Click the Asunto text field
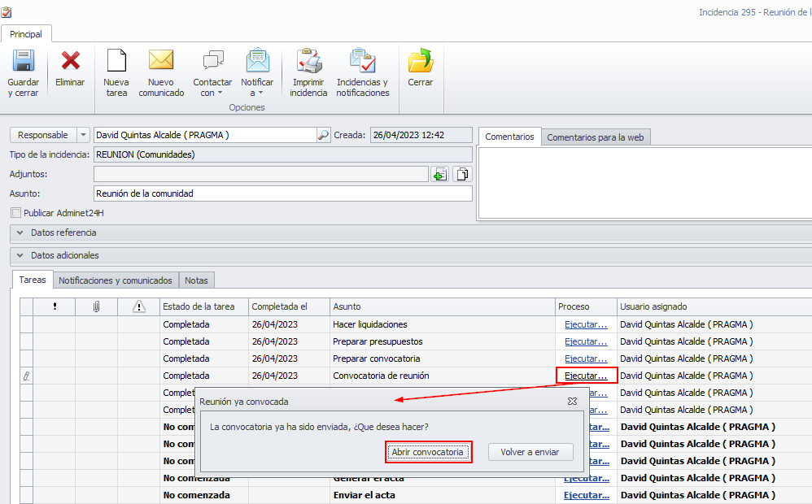Screen dimensions: 812x504 [283, 193]
